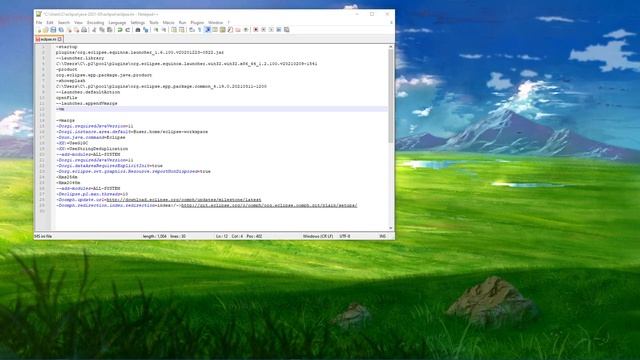Viewport: 640px width, 360px height.
Task: Toggle INS insert mode in status bar
Action: click(x=382, y=236)
